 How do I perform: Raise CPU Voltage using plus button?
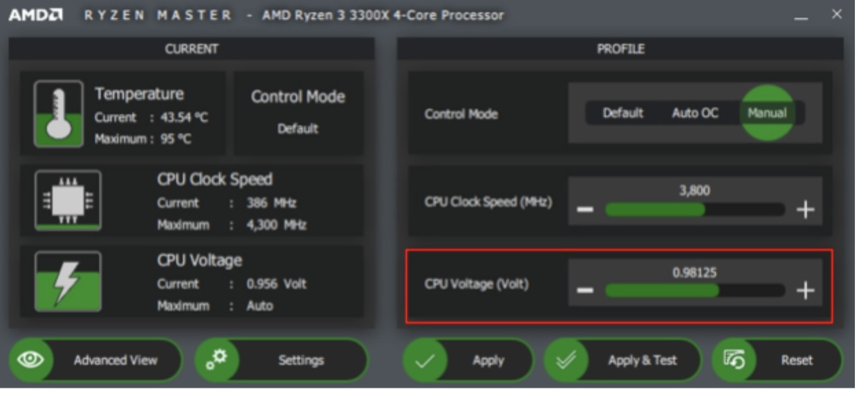pyautogui.click(x=805, y=291)
